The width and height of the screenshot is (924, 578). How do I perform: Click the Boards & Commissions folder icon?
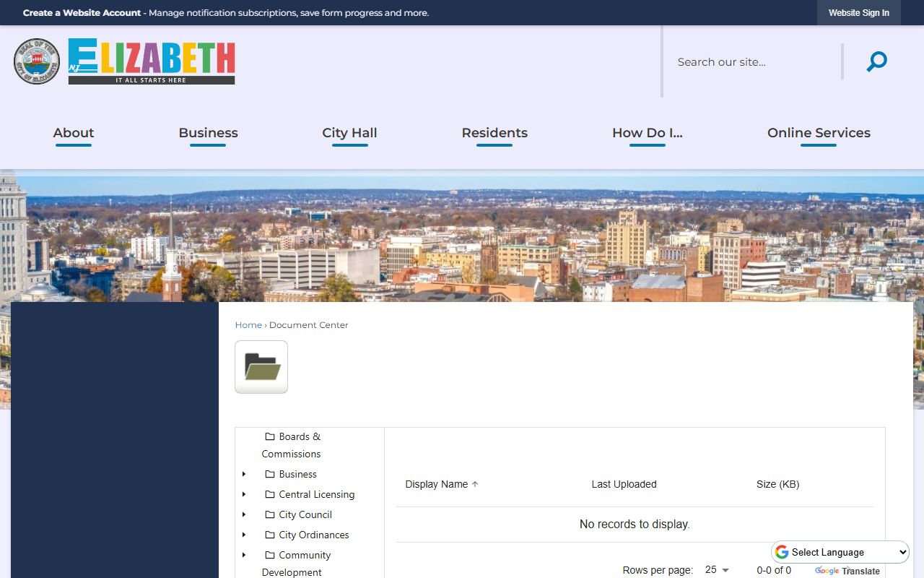tap(270, 436)
